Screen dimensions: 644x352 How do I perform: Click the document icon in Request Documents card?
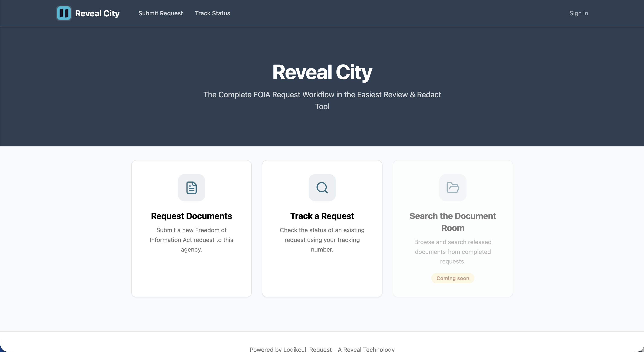[x=192, y=188]
